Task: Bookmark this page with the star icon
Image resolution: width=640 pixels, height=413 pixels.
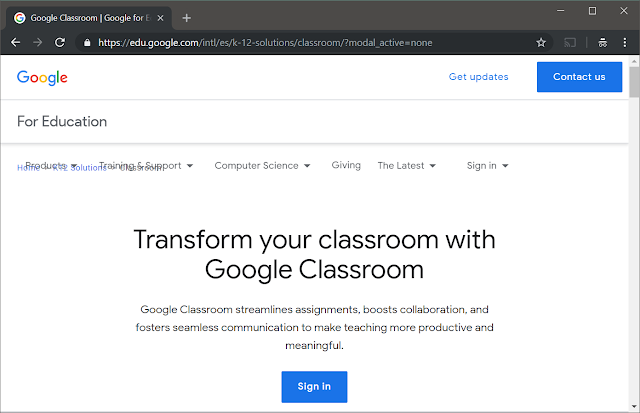Action: 541,42
